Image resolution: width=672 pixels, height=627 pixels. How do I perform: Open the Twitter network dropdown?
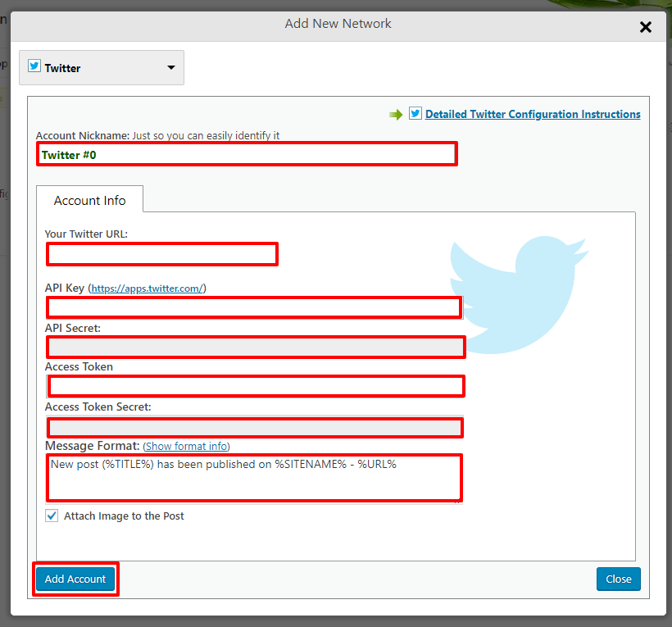pos(102,68)
